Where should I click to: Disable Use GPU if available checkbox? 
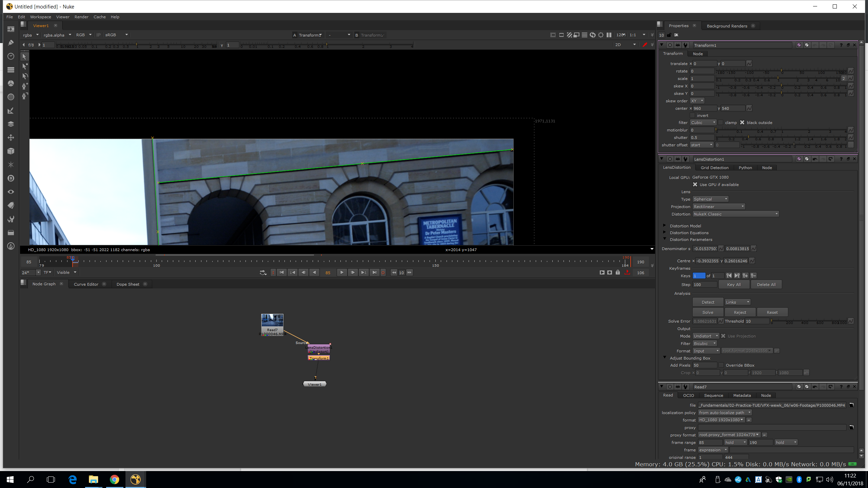(695, 185)
